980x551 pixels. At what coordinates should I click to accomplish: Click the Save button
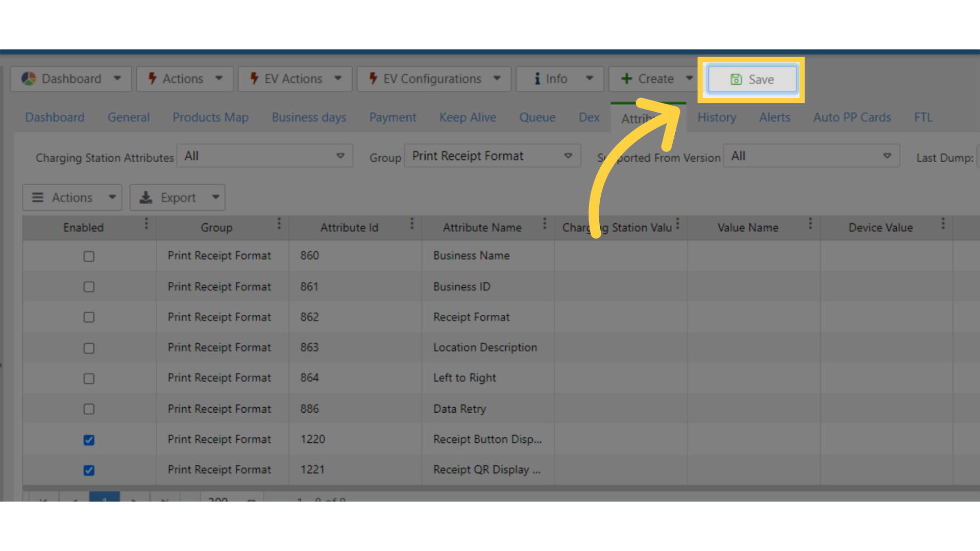[x=752, y=80]
